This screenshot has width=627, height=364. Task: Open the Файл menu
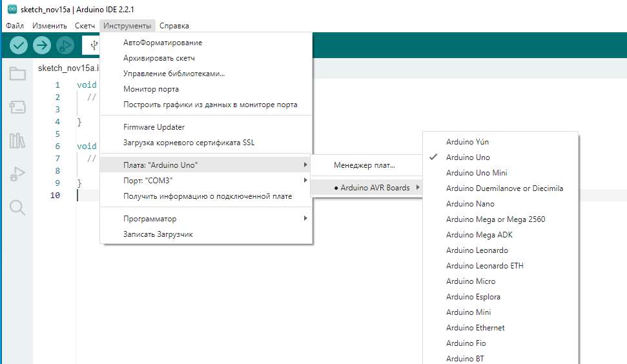15,26
